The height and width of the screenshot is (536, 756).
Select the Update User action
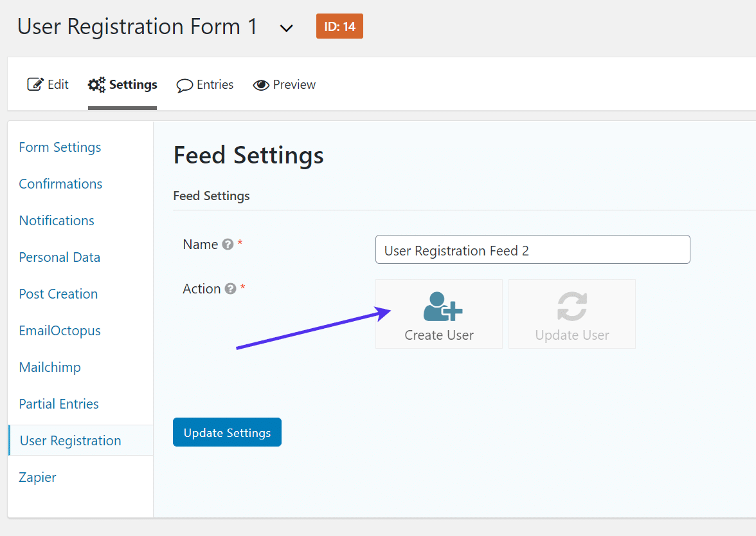571,314
